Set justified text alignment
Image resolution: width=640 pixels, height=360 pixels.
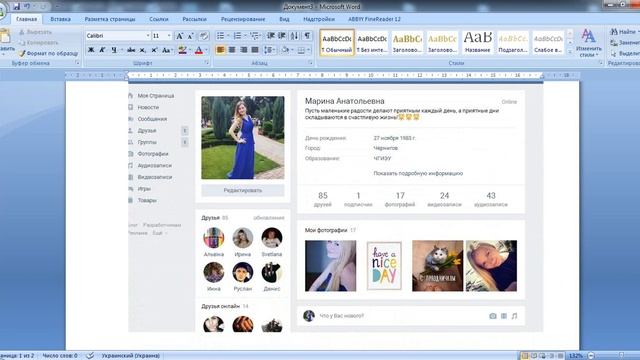pyautogui.click(x=255, y=50)
